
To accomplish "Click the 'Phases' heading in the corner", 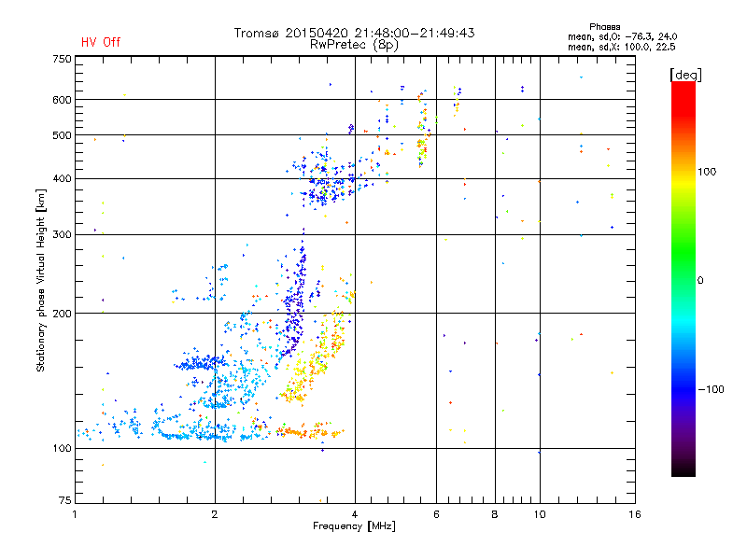I will (604, 27).
